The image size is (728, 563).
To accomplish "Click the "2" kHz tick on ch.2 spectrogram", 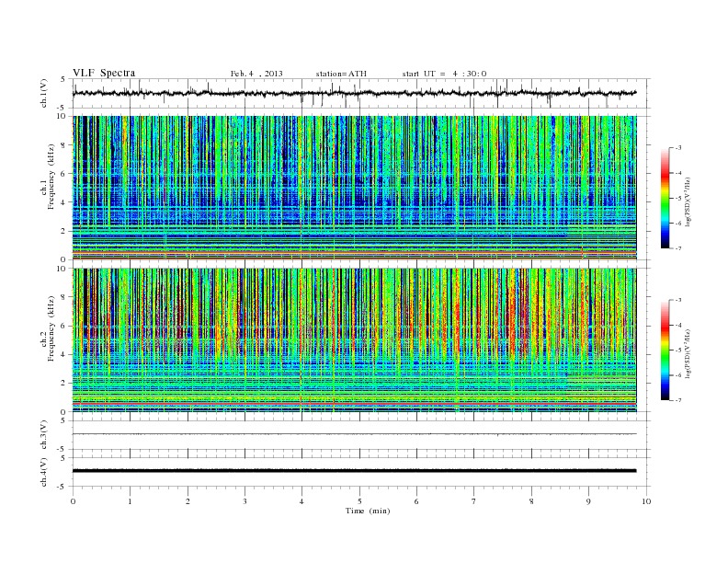I will 63,384.
